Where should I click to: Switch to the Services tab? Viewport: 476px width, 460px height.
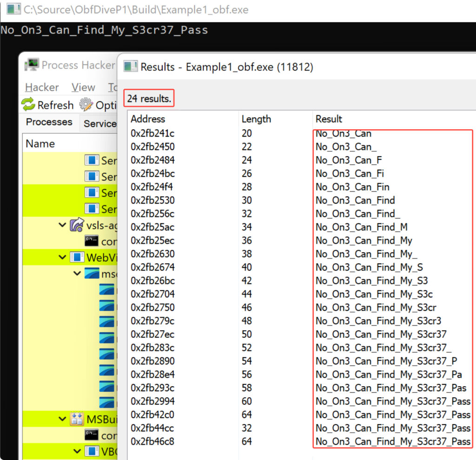click(x=99, y=123)
